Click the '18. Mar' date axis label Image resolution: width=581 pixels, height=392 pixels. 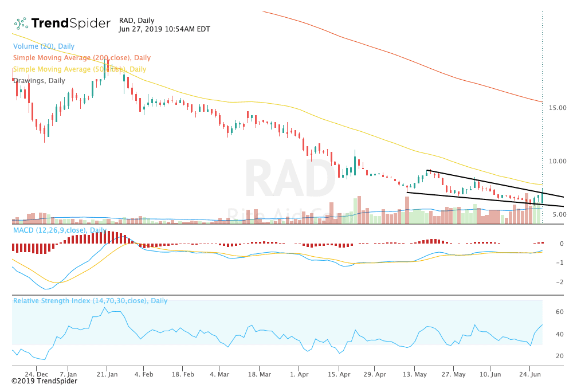pyautogui.click(x=260, y=374)
